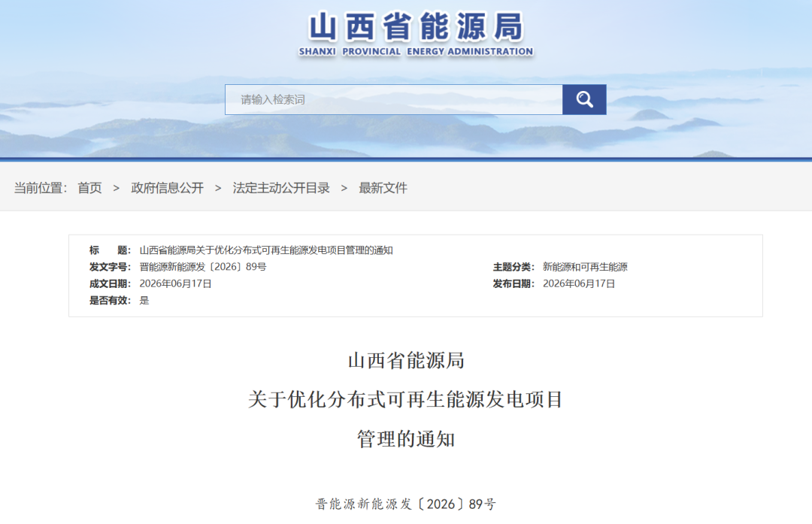This screenshot has width=812, height=524.
Task: Click the 标题 field label
Action: coord(110,250)
